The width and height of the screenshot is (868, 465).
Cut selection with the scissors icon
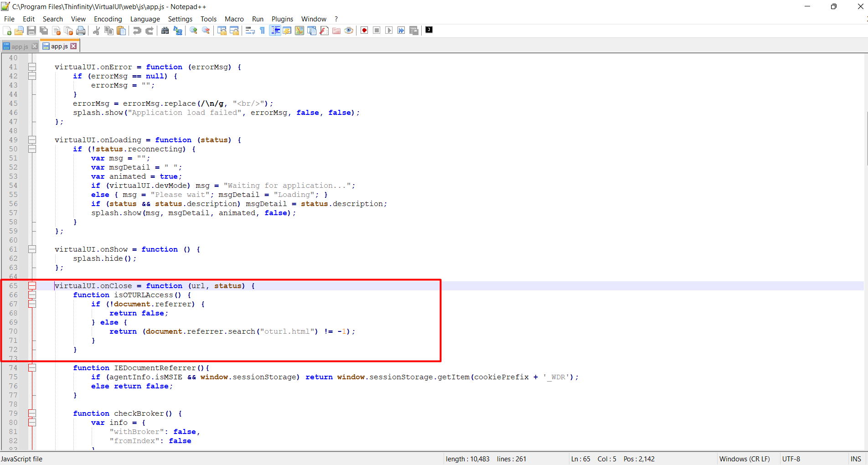[96, 31]
